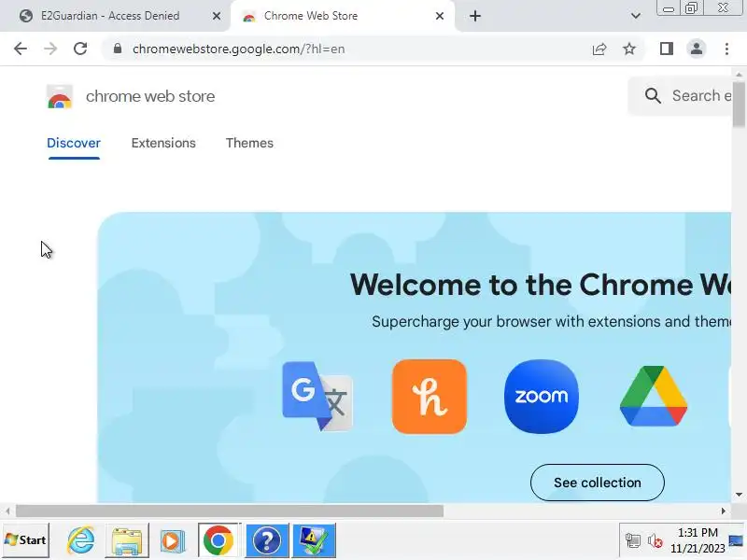Restore down the Chrome window
The height and width of the screenshot is (560, 747).
pyautogui.click(x=691, y=8)
